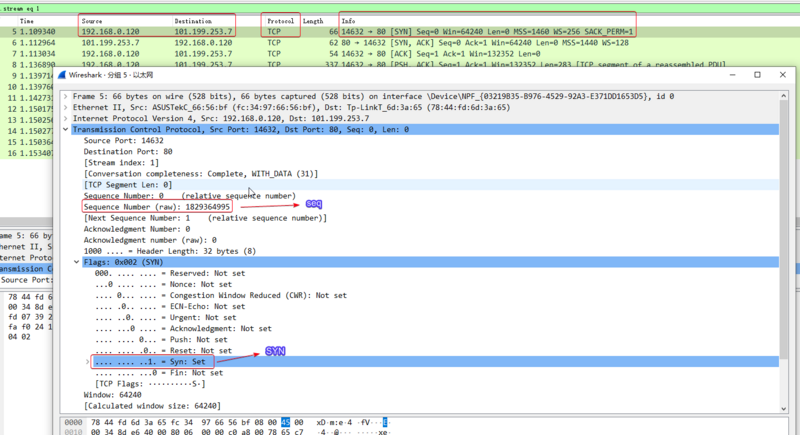This screenshot has height=435, width=800.
Task: Select Urgent: Not set line
Action: (x=165, y=318)
